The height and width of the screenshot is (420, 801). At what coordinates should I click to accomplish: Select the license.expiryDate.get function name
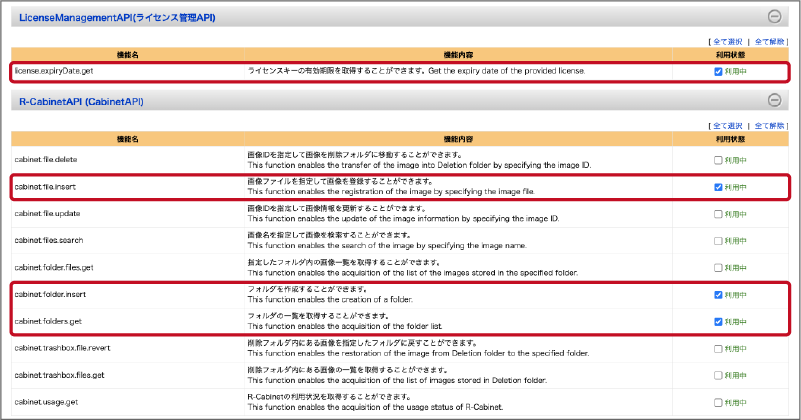(54, 71)
